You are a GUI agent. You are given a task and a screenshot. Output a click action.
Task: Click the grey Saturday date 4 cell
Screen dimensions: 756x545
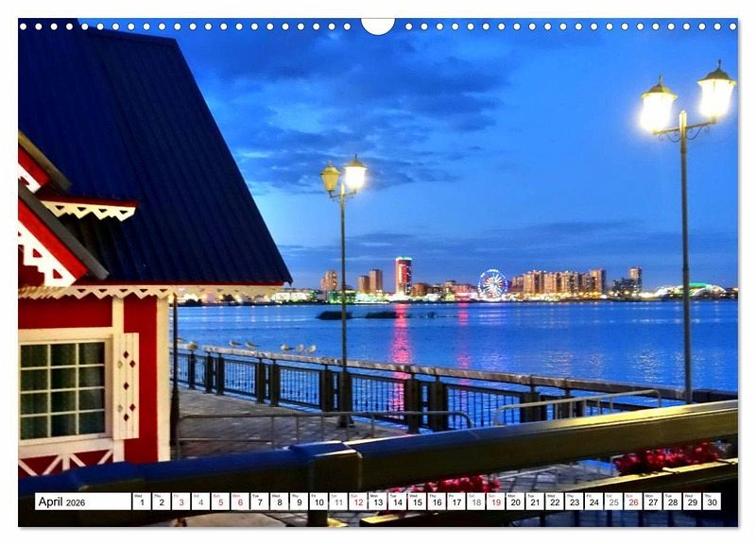(x=200, y=502)
